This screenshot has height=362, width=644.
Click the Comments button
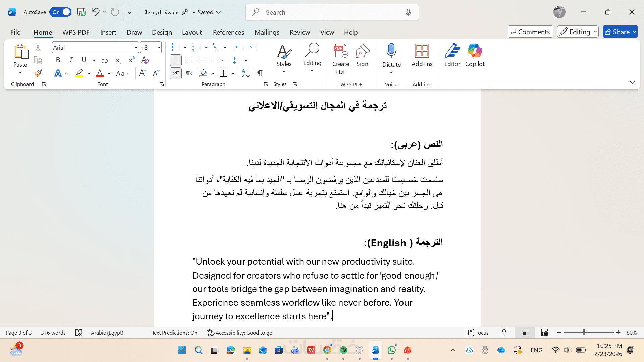tap(530, 32)
